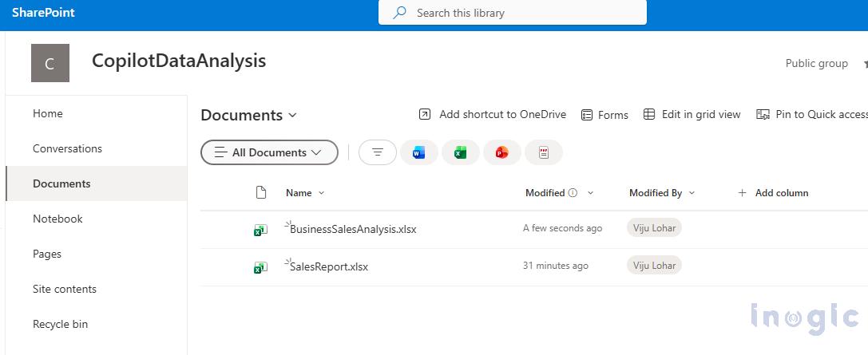
Task: Open the filter pill button
Action: pos(378,152)
